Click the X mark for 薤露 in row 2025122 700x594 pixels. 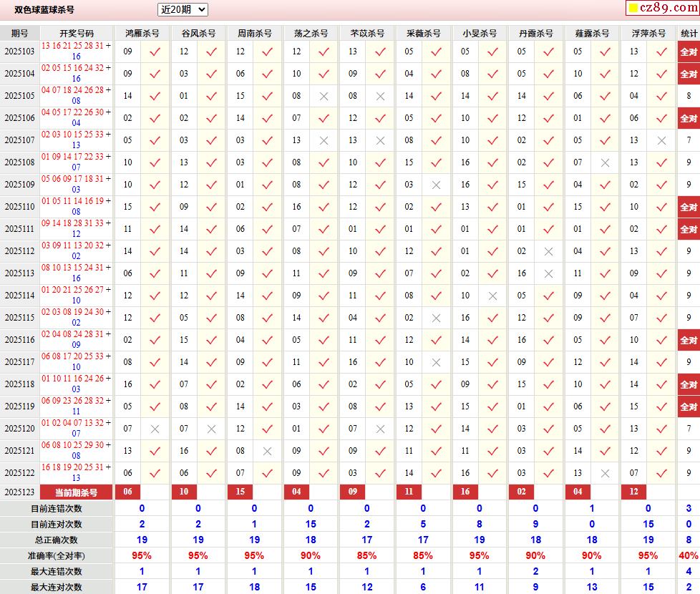605,473
